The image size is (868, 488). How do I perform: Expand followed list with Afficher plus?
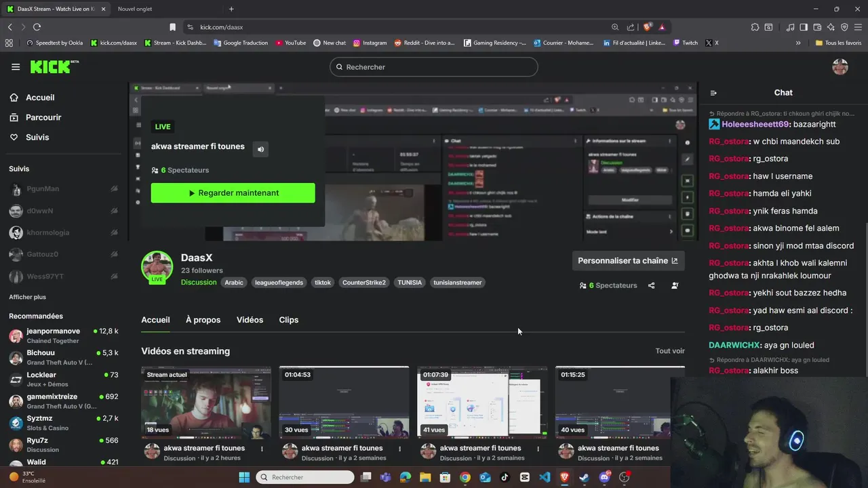tap(27, 297)
